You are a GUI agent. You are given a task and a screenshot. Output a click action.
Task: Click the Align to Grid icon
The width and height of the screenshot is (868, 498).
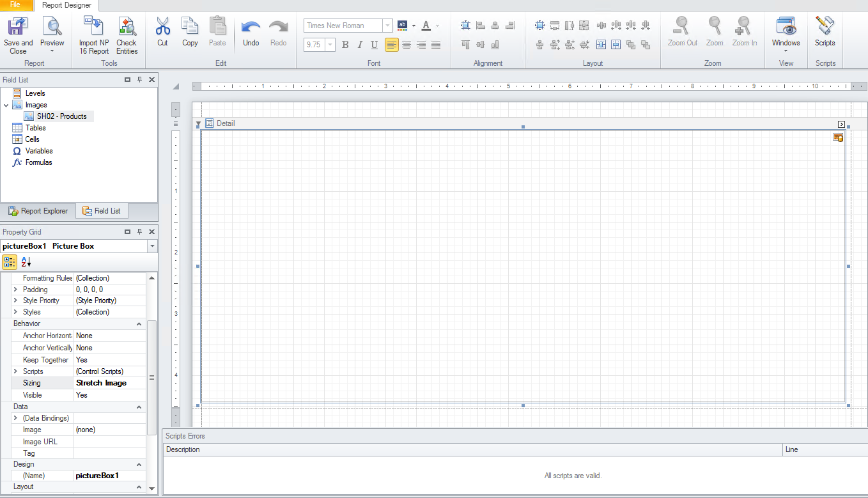pyautogui.click(x=465, y=26)
